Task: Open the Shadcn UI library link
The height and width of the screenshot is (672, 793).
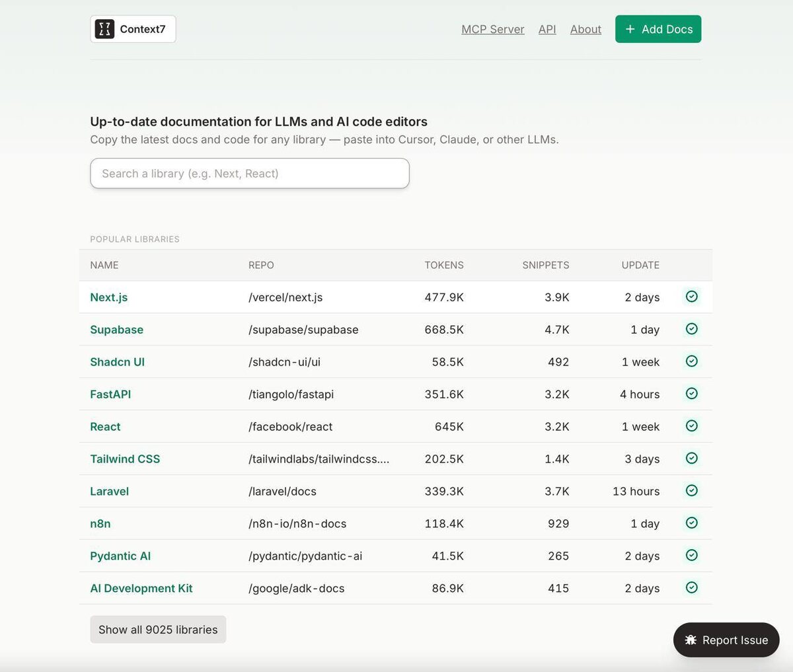Action: pos(117,362)
